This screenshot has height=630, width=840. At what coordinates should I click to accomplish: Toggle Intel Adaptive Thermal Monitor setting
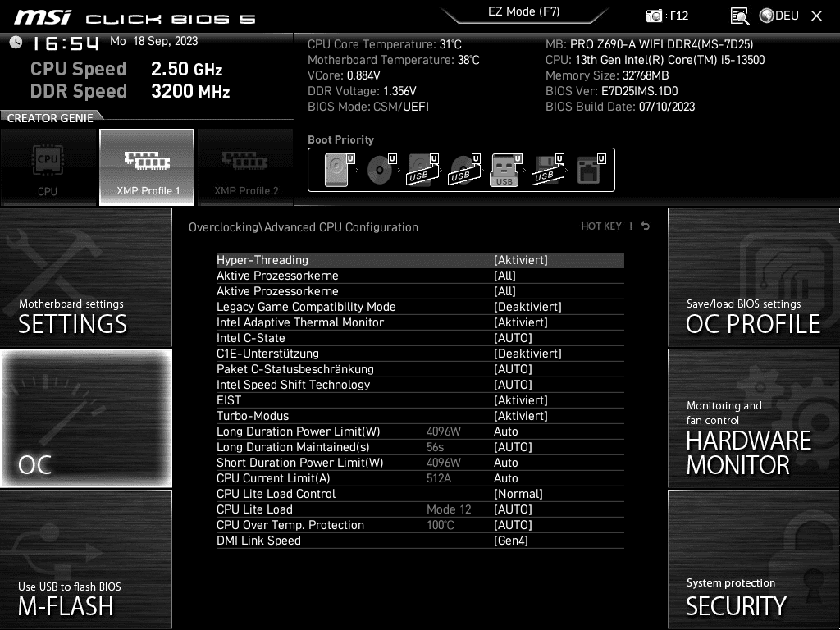point(420,322)
